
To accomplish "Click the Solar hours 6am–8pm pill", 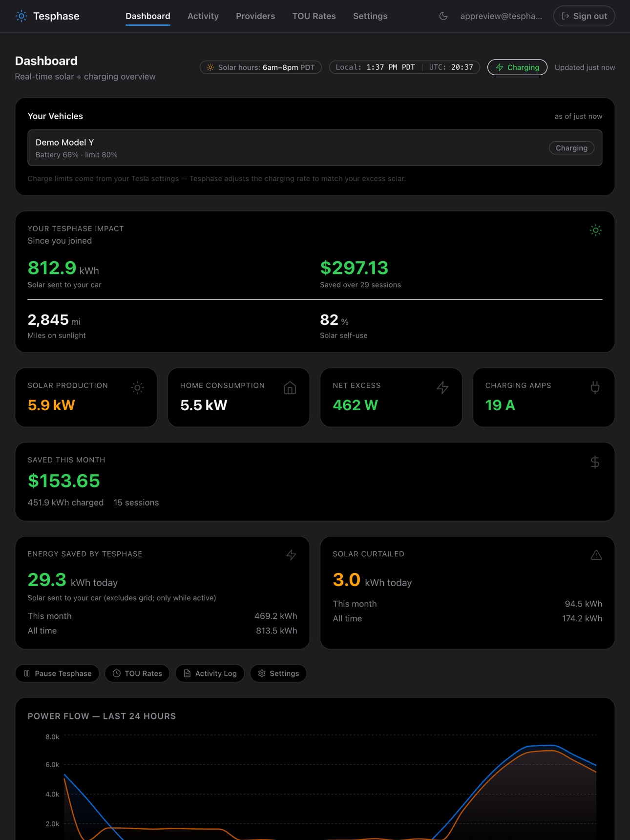I will 261,67.
